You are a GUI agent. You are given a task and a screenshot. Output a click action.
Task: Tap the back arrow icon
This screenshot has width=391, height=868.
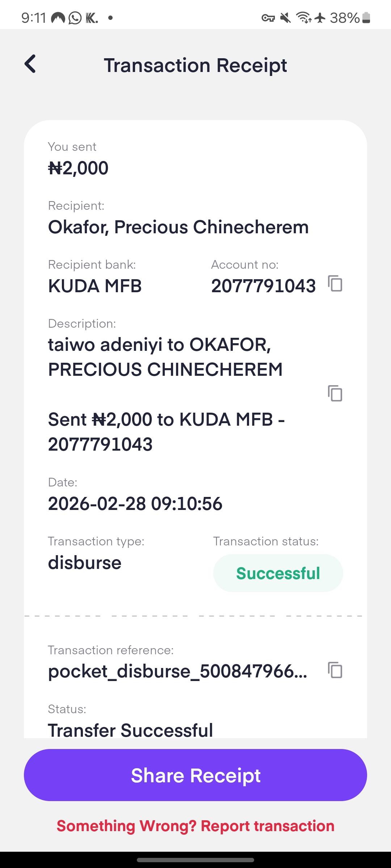coord(30,64)
